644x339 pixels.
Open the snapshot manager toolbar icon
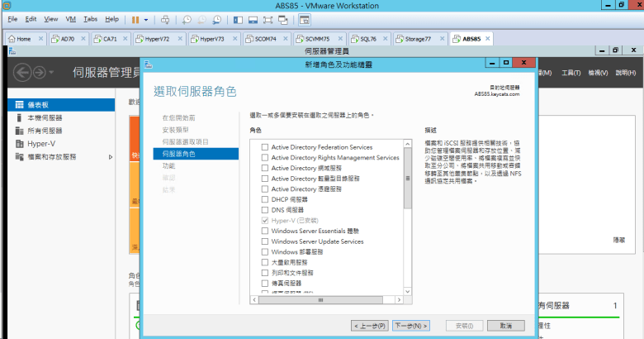click(x=217, y=18)
